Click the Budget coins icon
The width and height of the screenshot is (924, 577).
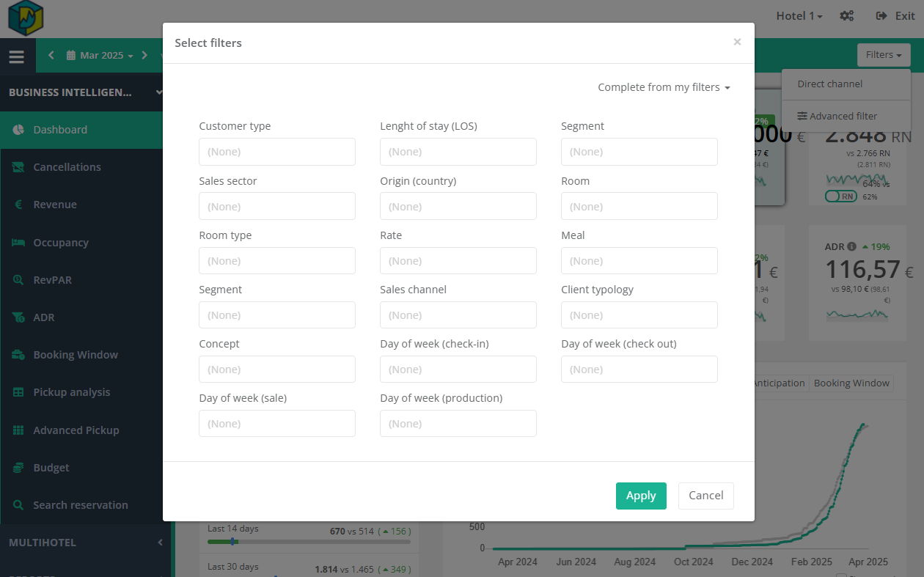pos(18,468)
